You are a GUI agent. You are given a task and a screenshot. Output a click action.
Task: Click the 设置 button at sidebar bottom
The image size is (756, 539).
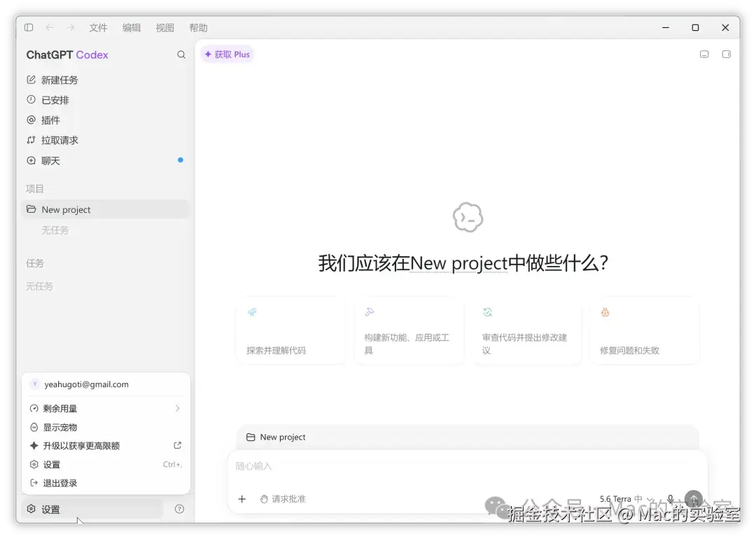[92, 509]
